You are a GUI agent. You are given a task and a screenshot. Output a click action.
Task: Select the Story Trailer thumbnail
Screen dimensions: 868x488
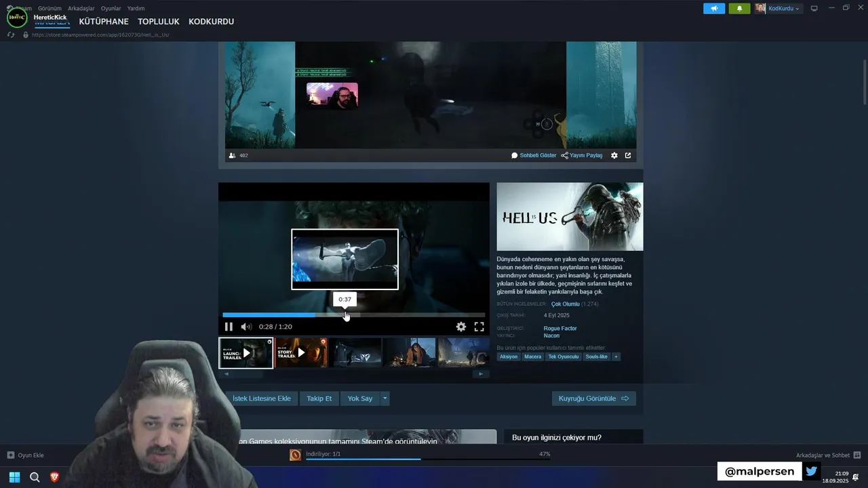click(300, 352)
